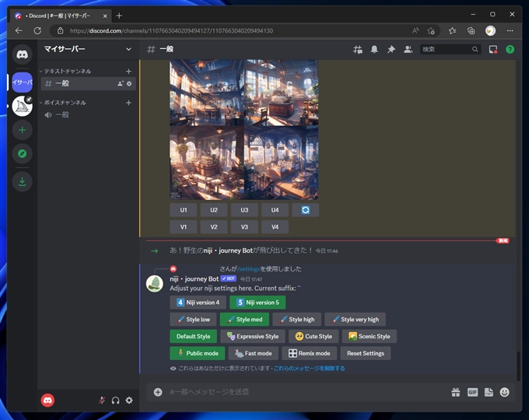The width and height of the screenshot is (529, 420).
Task: Open the Discord inbox icon
Action: click(x=493, y=49)
